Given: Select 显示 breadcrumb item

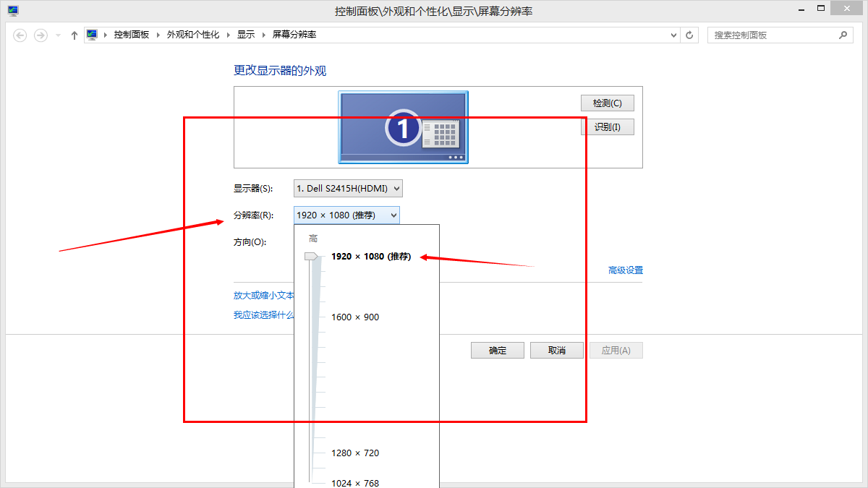Looking at the screenshot, I should coord(246,35).
